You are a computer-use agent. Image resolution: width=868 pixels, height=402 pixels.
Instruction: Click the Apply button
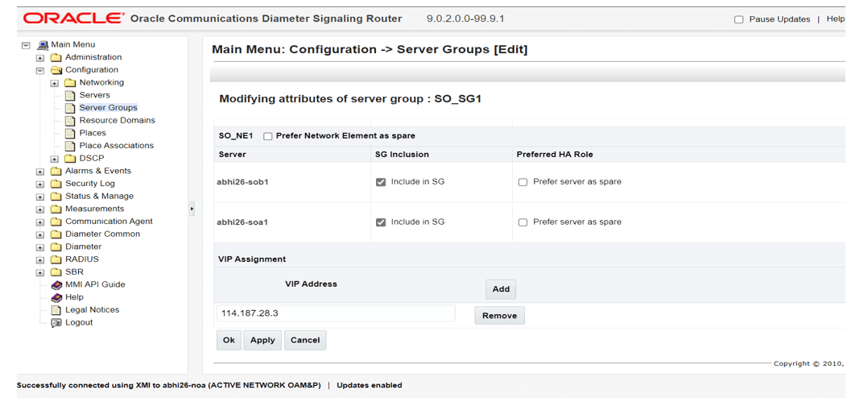[x=262, y=341]
